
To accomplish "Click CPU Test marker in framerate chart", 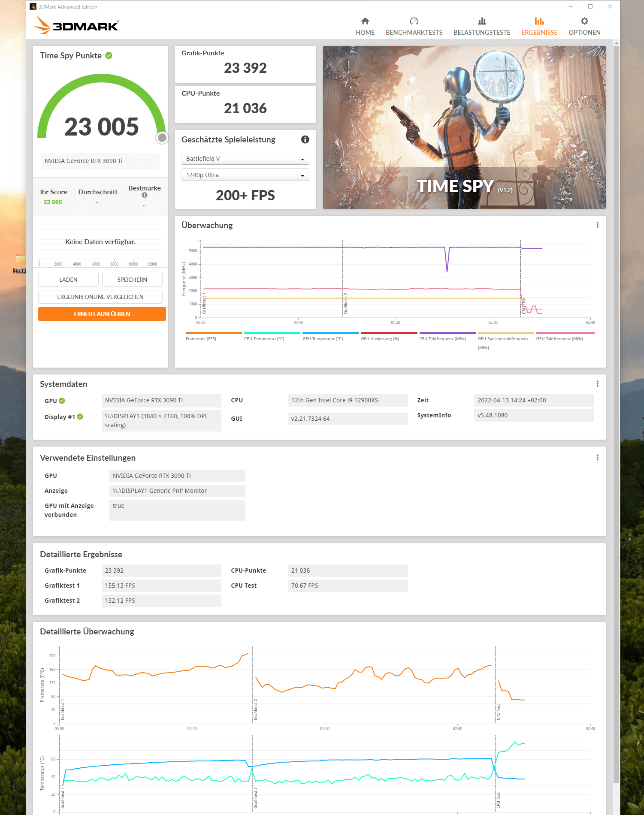I will pyautogui.click(x=498, y=712).
